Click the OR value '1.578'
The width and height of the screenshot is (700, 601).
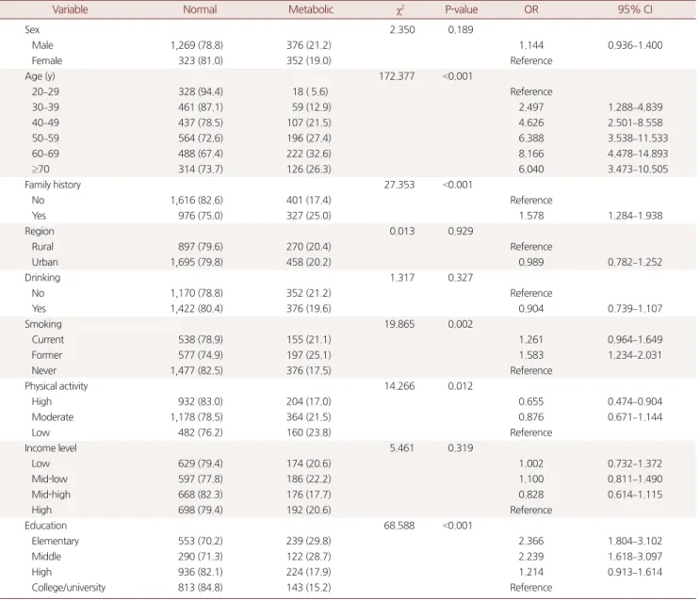pyautogui.click(x=531, y=216)
